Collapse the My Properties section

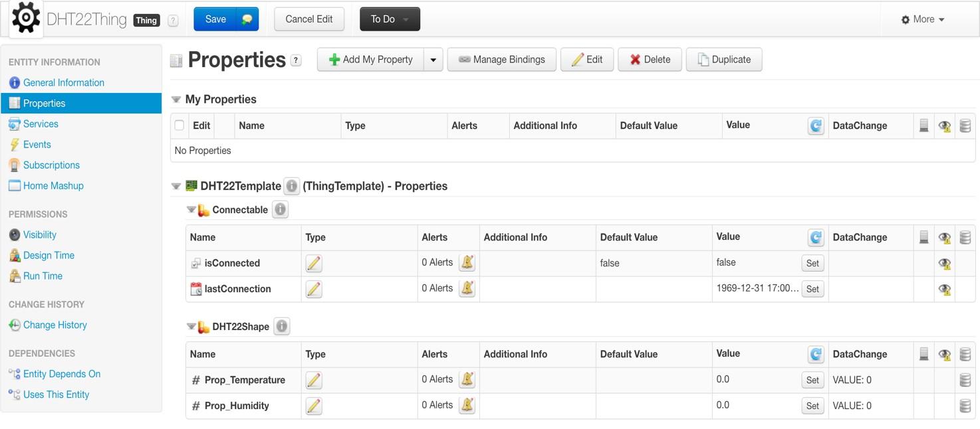coord(176,100)
